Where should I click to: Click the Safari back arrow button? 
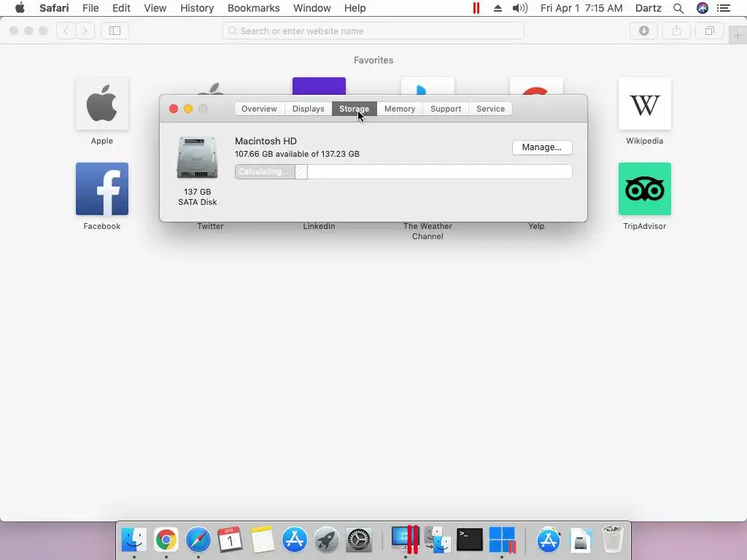tap(66, 31)
